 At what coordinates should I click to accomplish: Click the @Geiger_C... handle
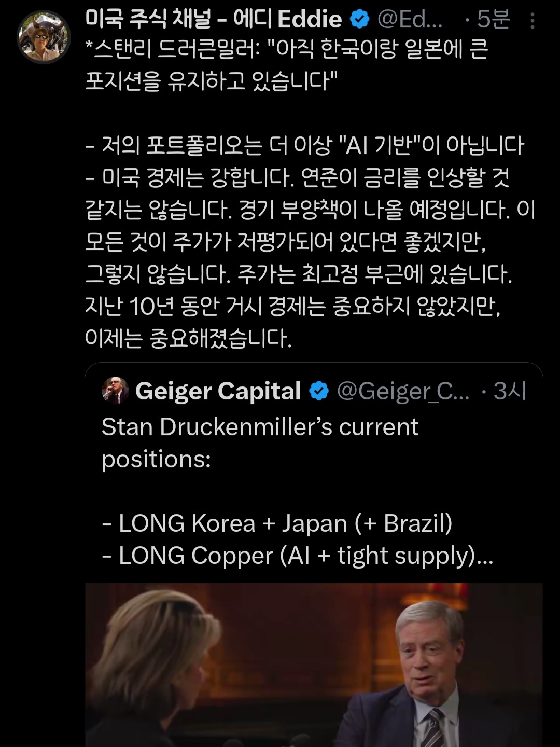point(403,391)
